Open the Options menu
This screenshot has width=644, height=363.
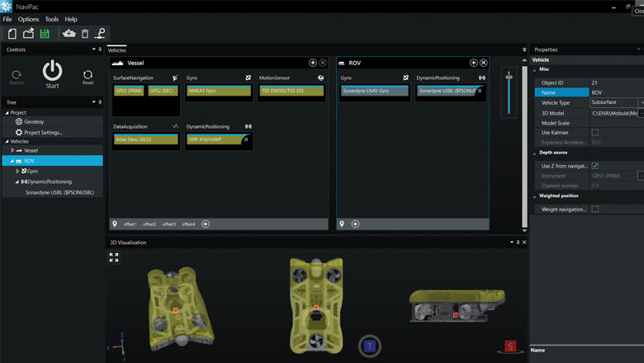pos(28,19)
